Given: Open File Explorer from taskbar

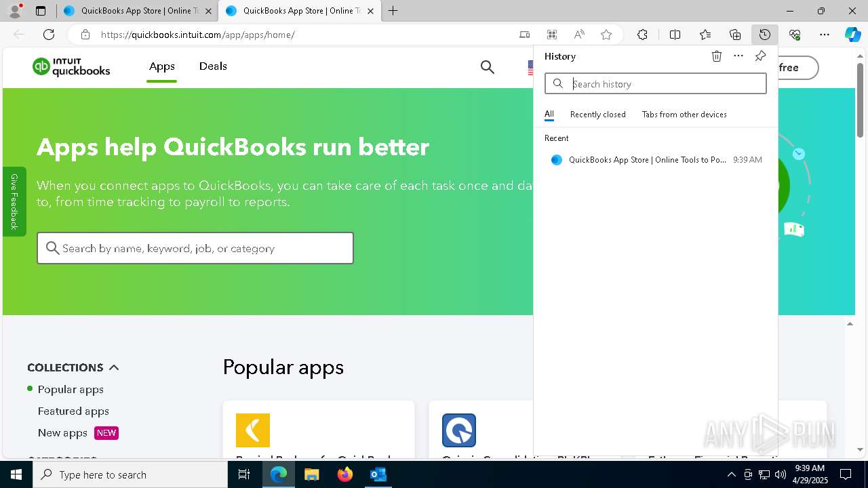Looking at the screenshot, I should pyautogui.click(x=311, y=474).
